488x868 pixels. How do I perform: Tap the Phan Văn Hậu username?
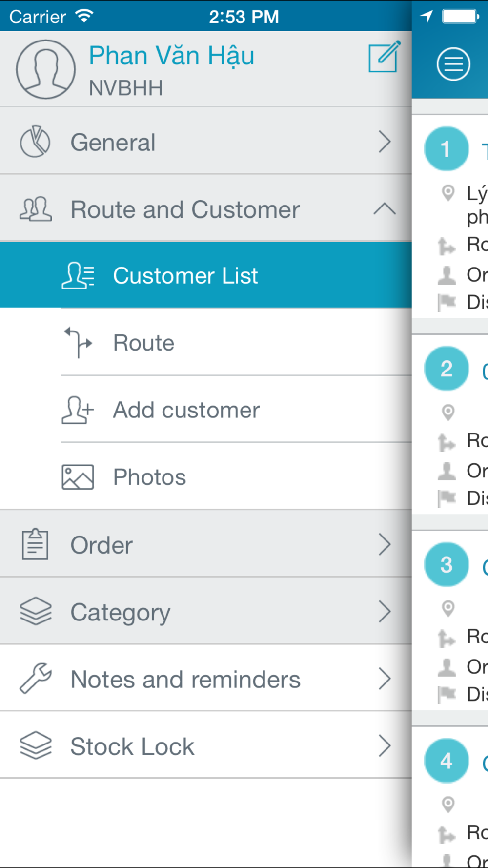tap(172, 56)
